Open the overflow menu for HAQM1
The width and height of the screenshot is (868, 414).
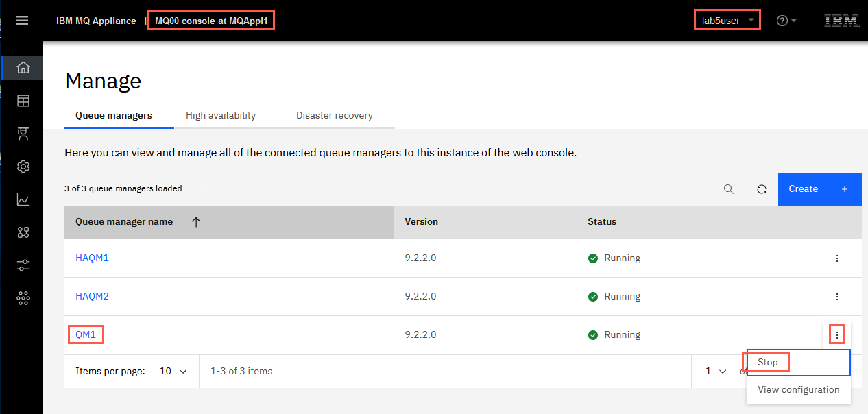837,258
